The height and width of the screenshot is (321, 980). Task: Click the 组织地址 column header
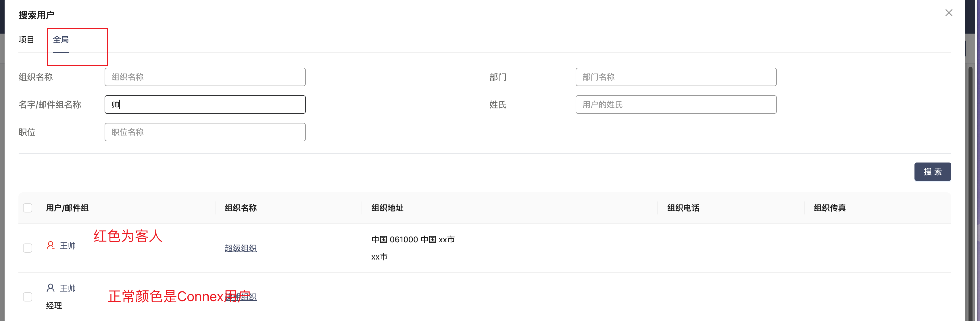coord(387,208)
